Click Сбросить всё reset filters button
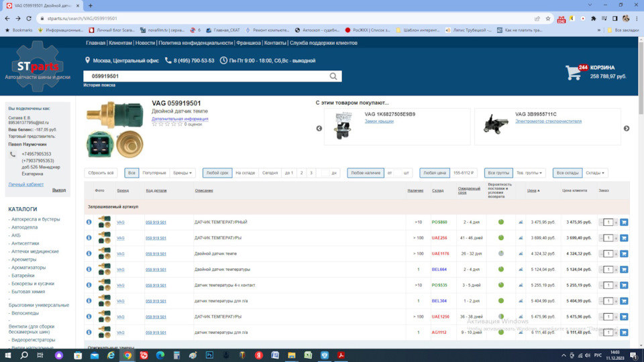Image resolution: width=644 pixels, height=362 pixels. tap(101, 173)
